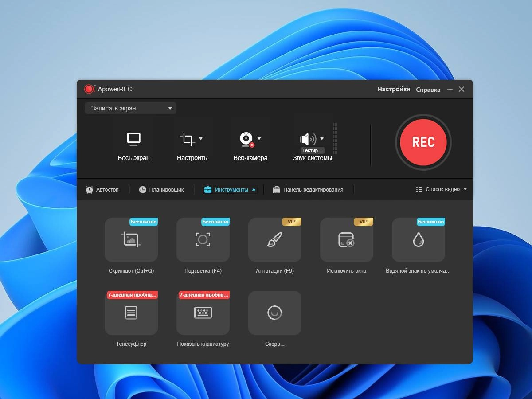The height and width of the screenshot is (399, 532).
Task: Toggle the webcam icon
Action: pos(246,139)
